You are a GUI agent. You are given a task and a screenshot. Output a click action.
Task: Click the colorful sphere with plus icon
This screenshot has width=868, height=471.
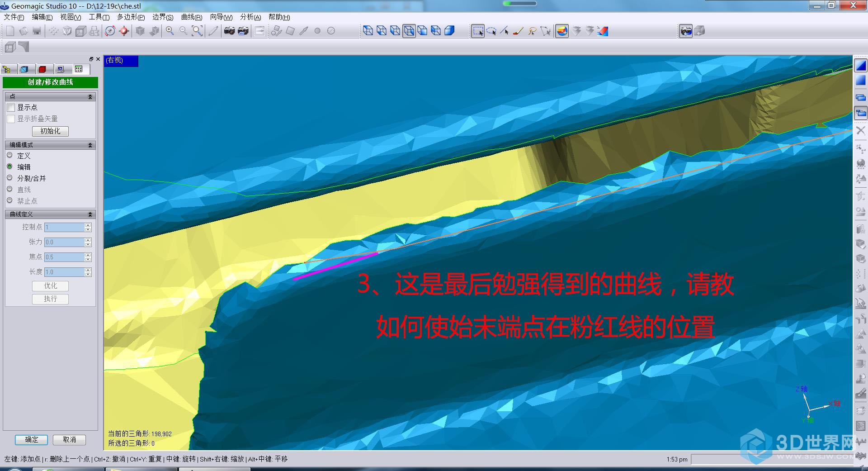[x=562, y=31]
